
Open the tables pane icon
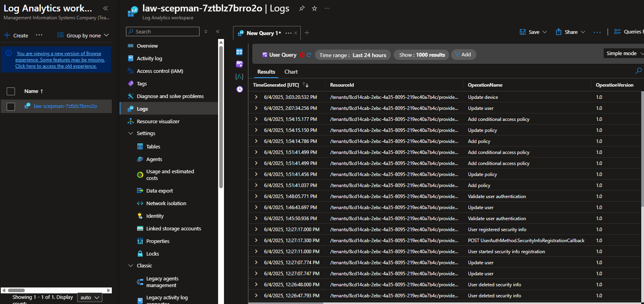pyautogui.click(x=239, y=52)
